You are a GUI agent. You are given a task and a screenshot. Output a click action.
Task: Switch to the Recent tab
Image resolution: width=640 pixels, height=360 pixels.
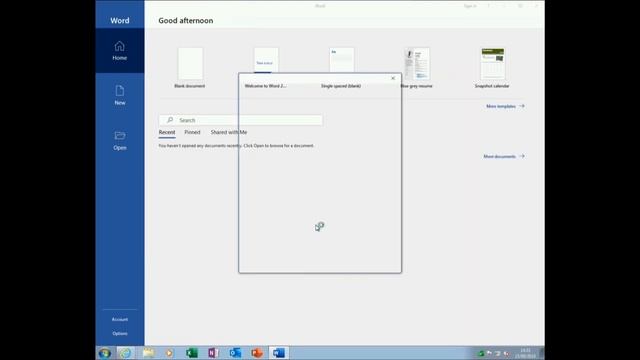(167, 133)
